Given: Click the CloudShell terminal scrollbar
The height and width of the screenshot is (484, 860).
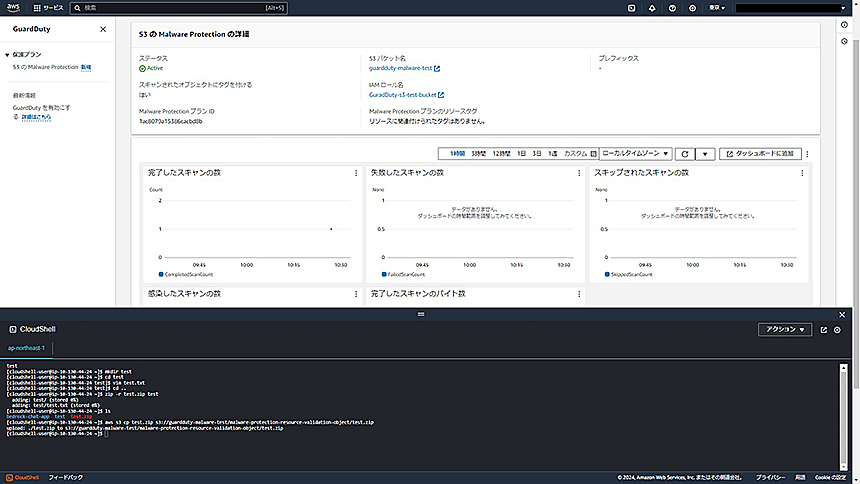Looking at the screenshot, I should [x=844, y=417].
